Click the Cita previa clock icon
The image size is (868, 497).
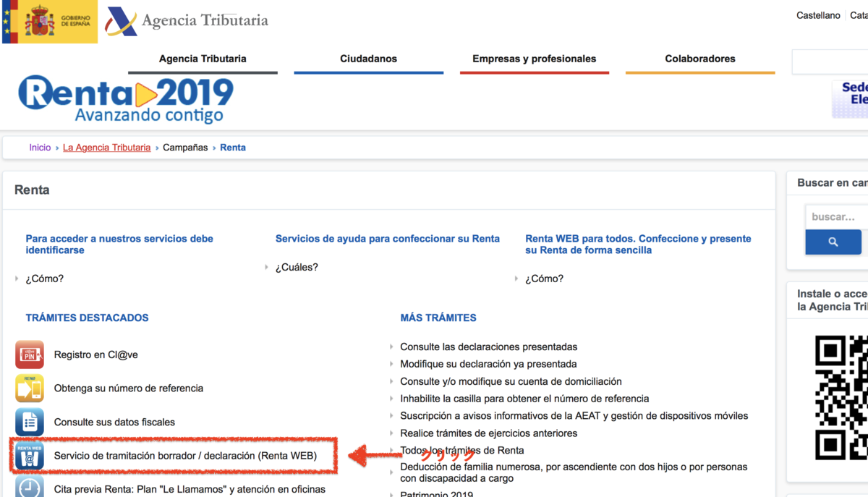[x=30, y=487]
